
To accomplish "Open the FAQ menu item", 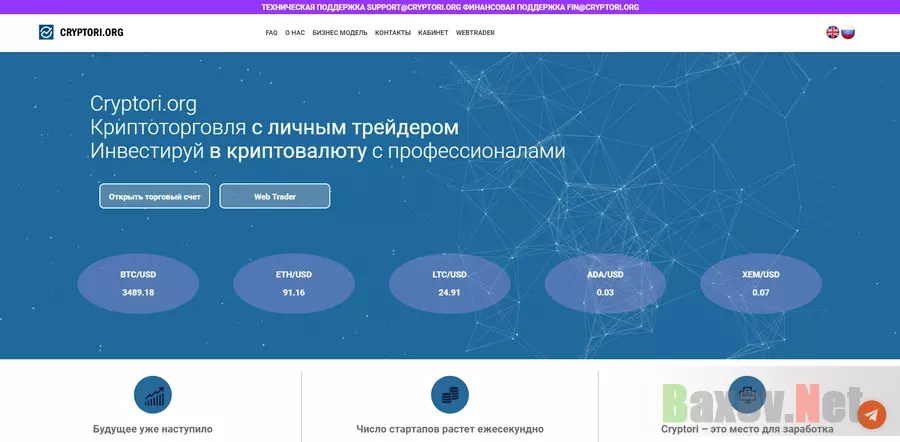I will coord(271,33).
